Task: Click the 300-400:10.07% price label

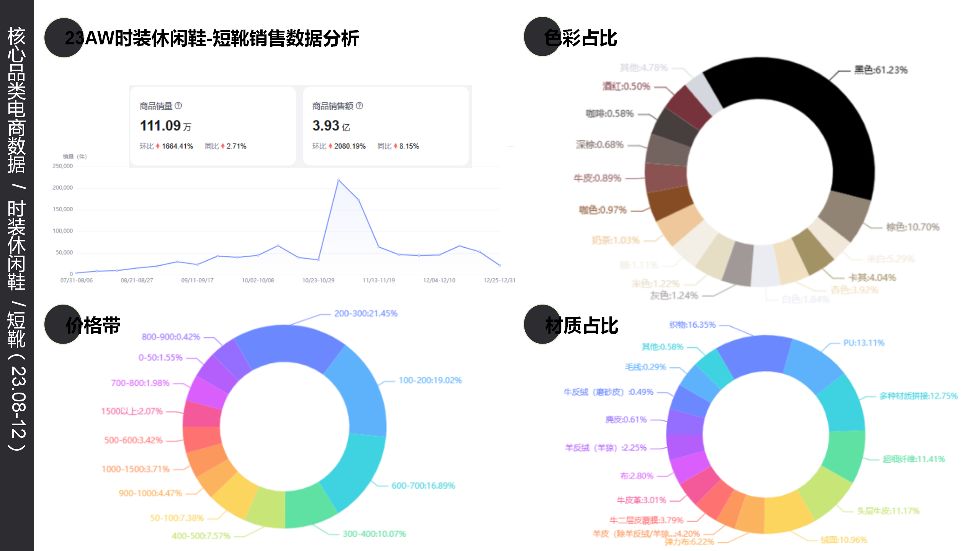Action: tap(374, 534)
